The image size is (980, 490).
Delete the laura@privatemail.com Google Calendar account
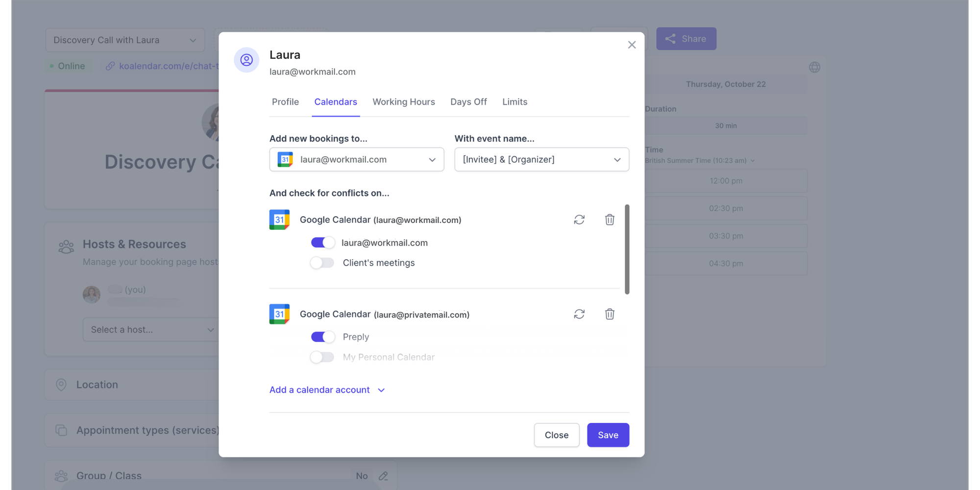click(x=610, y=314)
